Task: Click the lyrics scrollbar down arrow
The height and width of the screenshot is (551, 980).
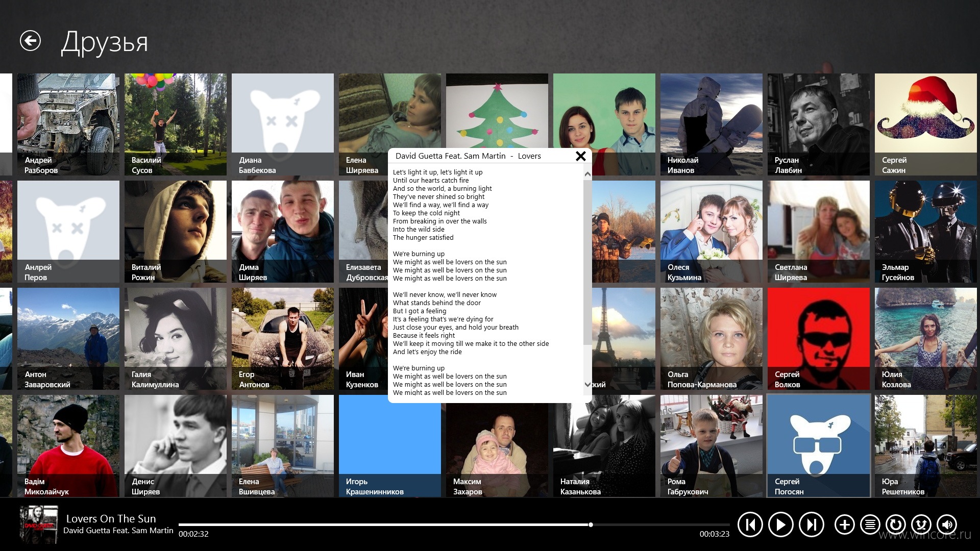Action: (x=587, y=385)
